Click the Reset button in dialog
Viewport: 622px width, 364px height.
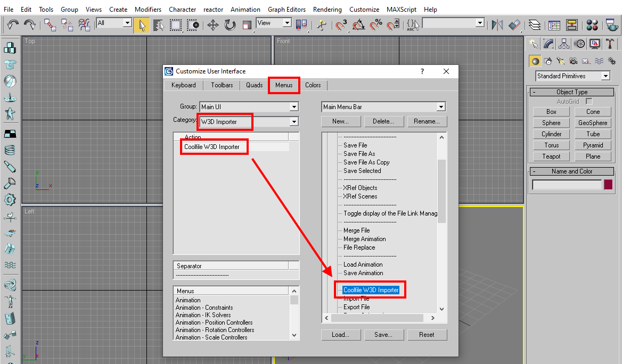click(x=427, y=335)
